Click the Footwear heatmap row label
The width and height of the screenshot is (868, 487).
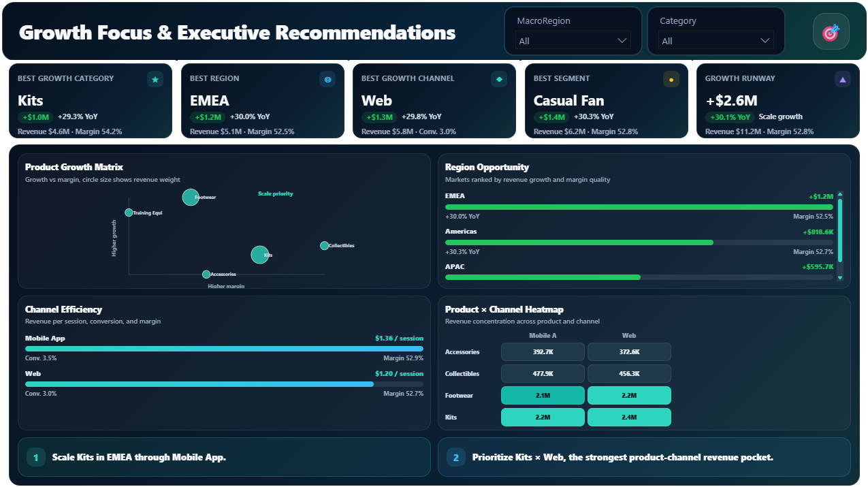tap(459, 396)
